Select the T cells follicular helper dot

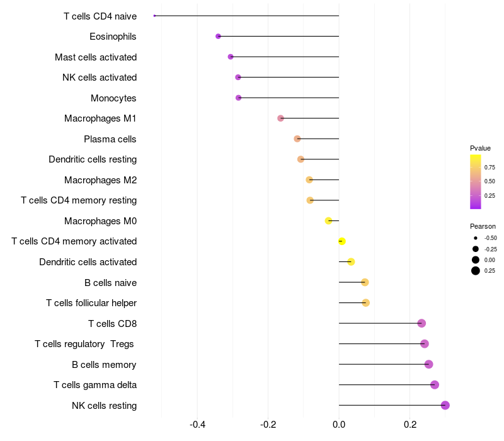click(366, 303)
